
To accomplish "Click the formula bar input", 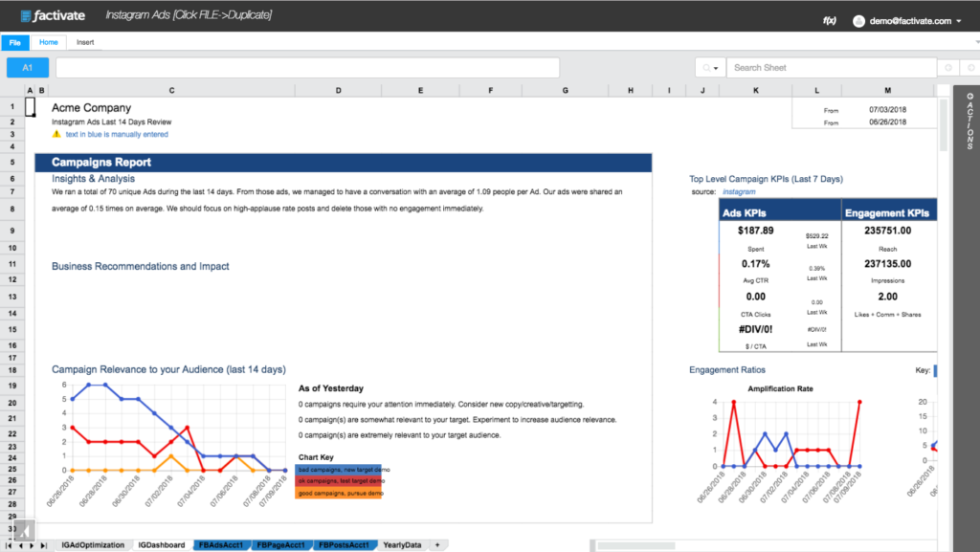I will point(307,67).
